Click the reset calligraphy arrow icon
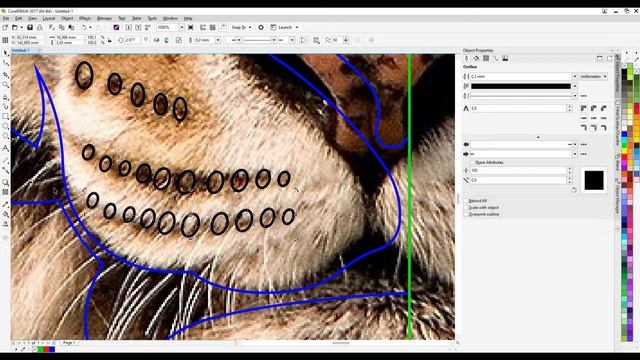Image resolution: width=640 pixels, height=360 pixels. coord(574,190)
